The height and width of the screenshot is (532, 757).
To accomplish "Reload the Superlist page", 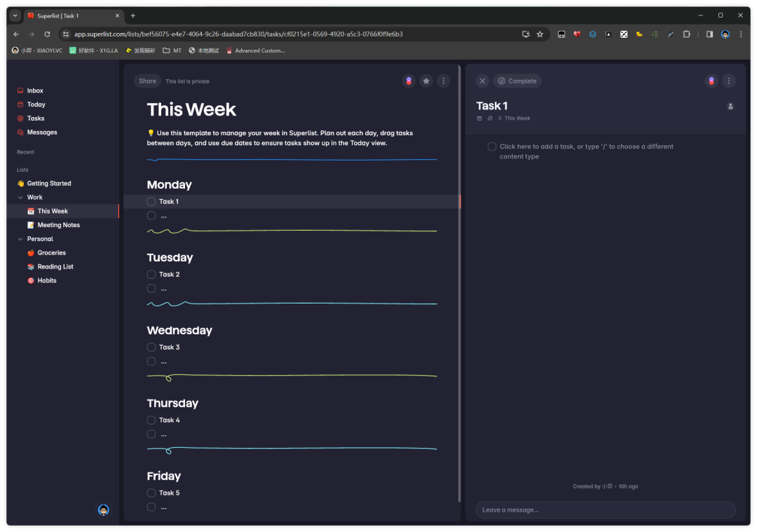I will coord(47,34).
